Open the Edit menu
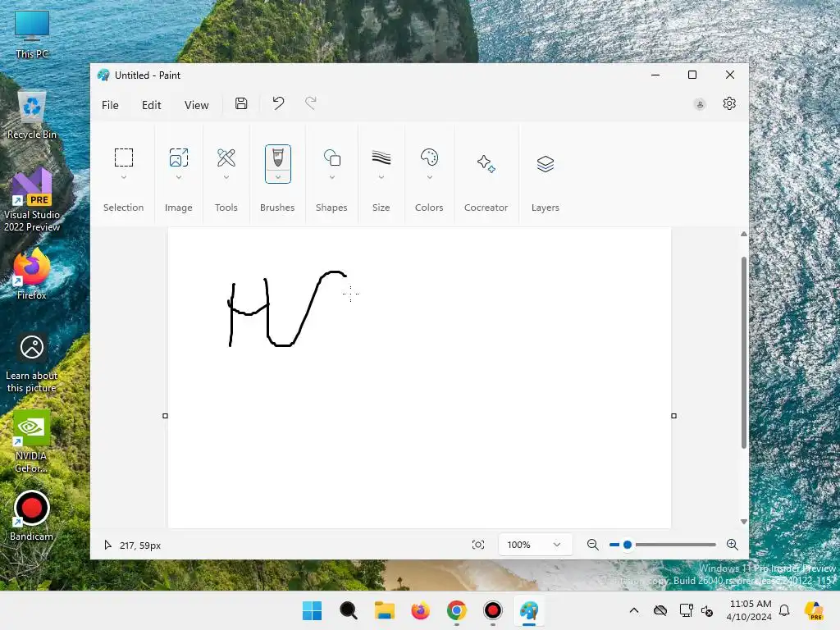 152,105
